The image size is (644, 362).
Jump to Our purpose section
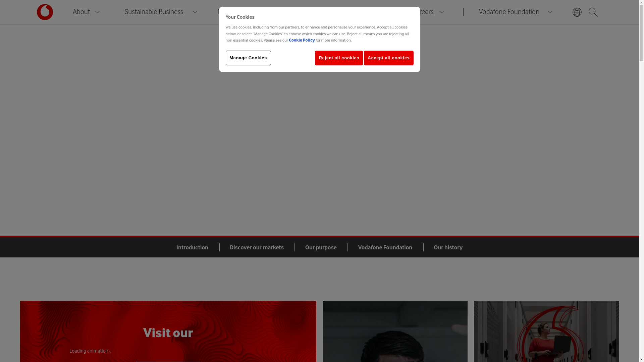click(321, 247)
